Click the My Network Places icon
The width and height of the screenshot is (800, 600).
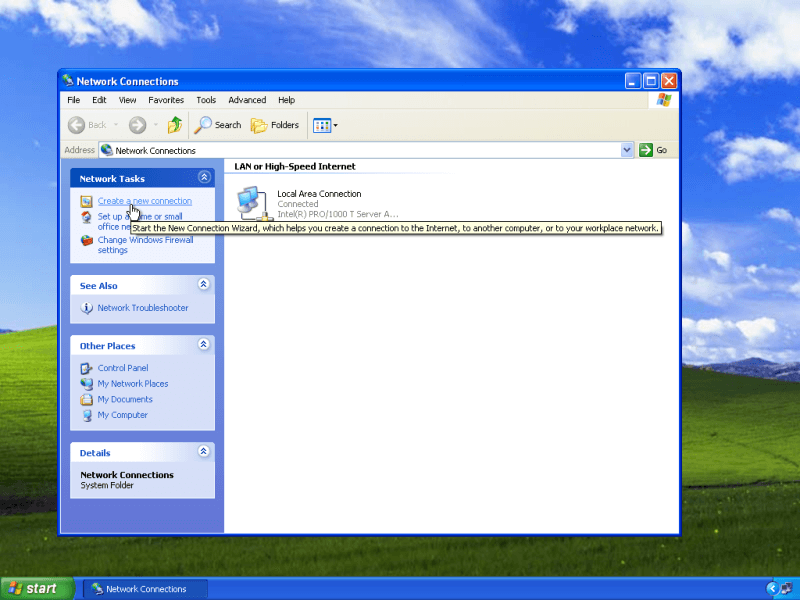pyautogui.click(x=87, y=384)
